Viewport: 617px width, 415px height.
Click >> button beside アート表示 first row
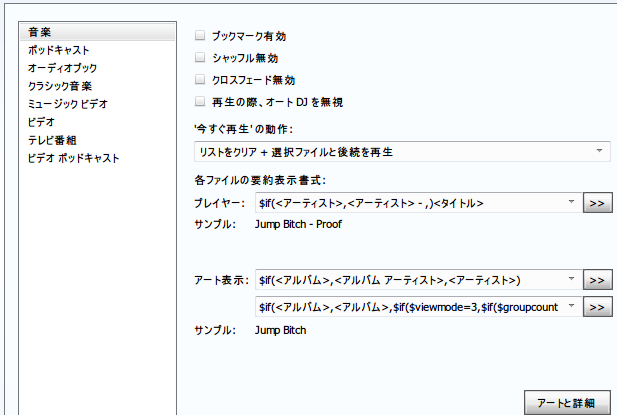click(x=597, y=280)
